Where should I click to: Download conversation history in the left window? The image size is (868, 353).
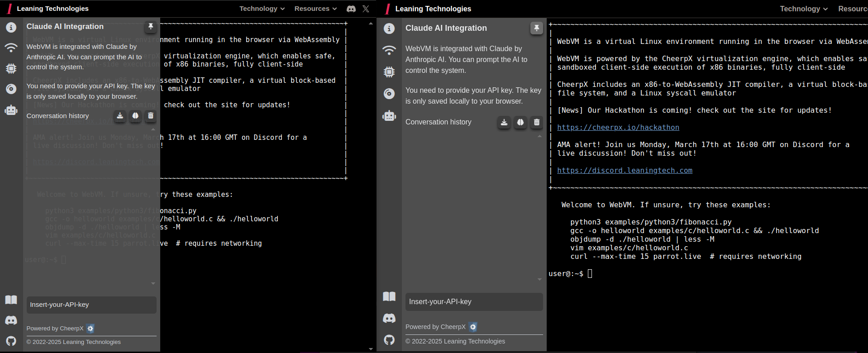(x=120, y=116)
